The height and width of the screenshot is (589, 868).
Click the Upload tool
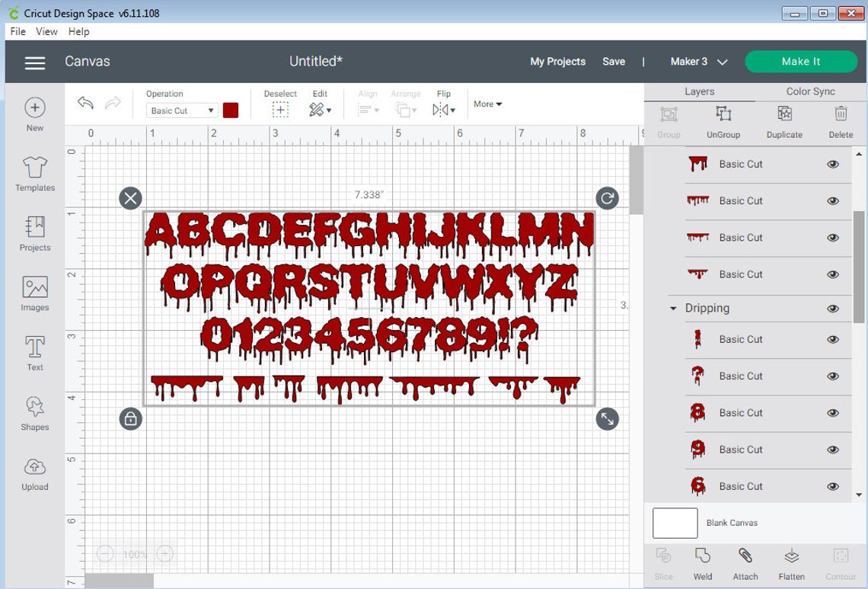34,472
